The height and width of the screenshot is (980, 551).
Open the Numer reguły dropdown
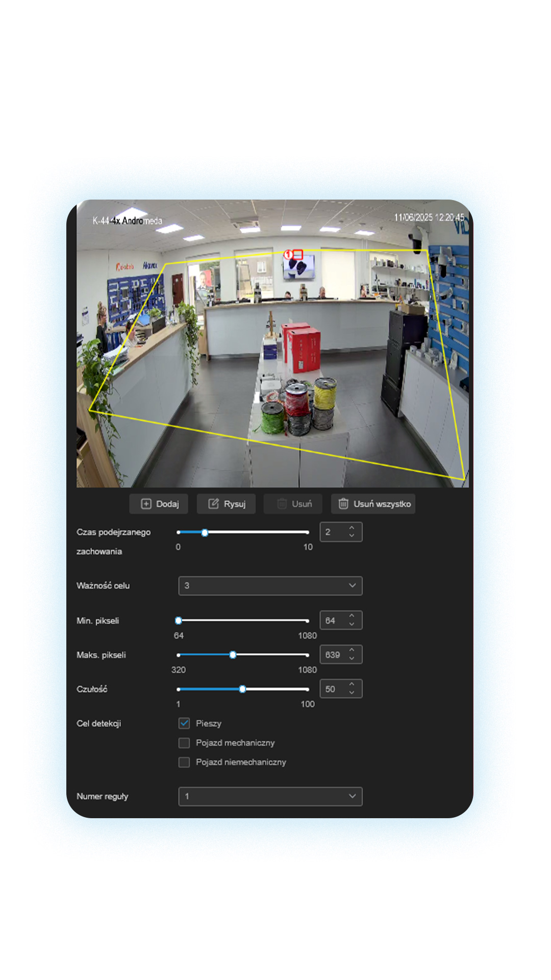coord(270,796)
